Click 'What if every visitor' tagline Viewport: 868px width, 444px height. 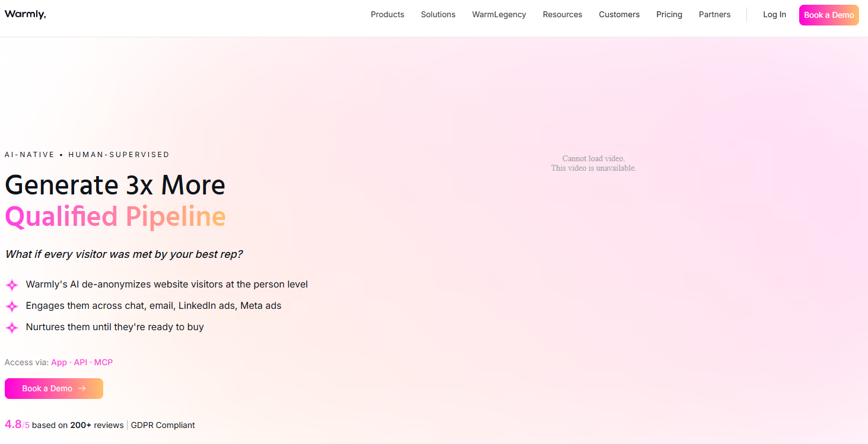click(x=124, y=254)
